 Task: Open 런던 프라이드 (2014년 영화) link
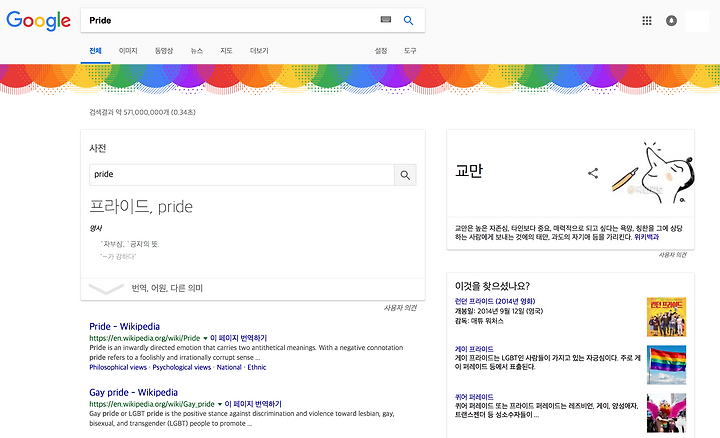point(495,301)
